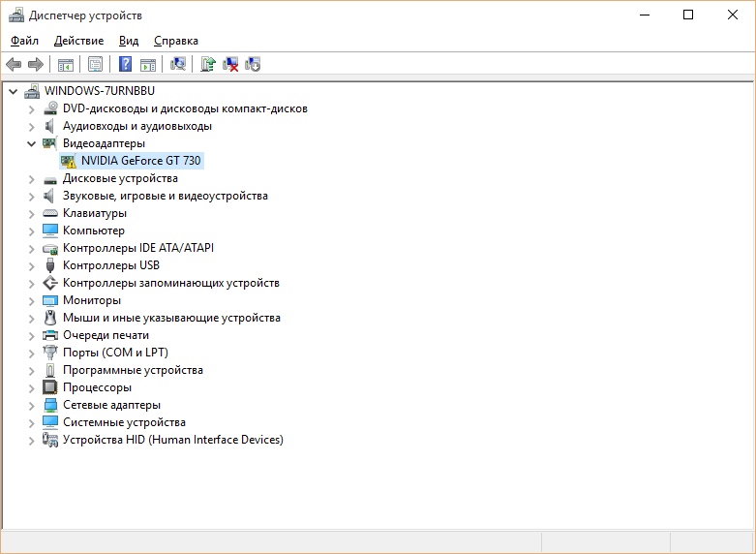
Task: Scan for hardware changes via toolbar icon
Action: point(178,64)
